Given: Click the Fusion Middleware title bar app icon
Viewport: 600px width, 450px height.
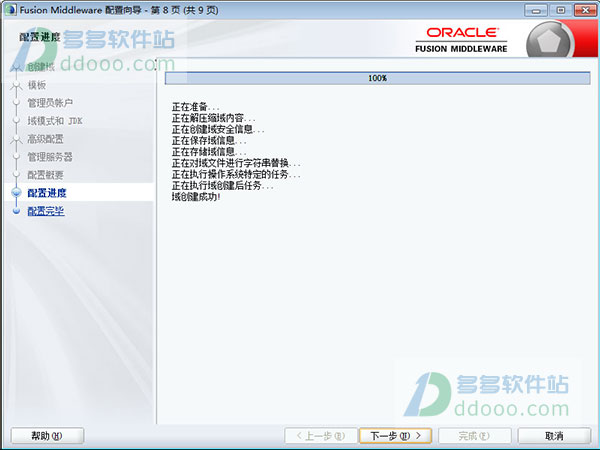Looking at the screenshot, I should point(10,10).
